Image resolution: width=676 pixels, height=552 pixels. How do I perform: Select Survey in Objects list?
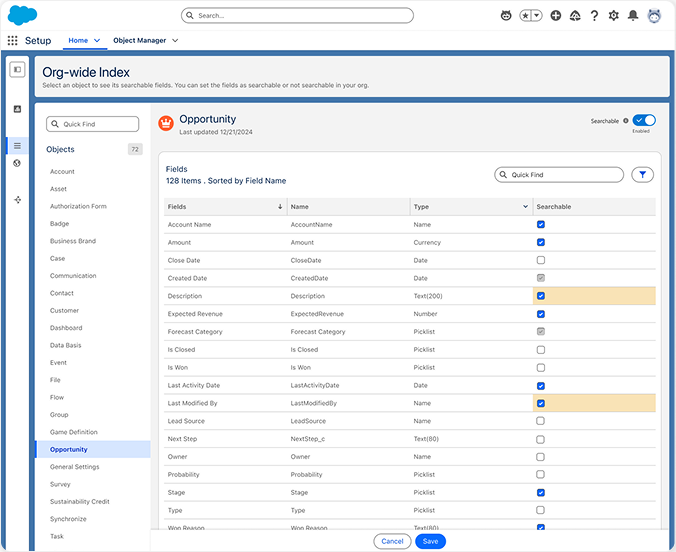[x=60, y=484]
